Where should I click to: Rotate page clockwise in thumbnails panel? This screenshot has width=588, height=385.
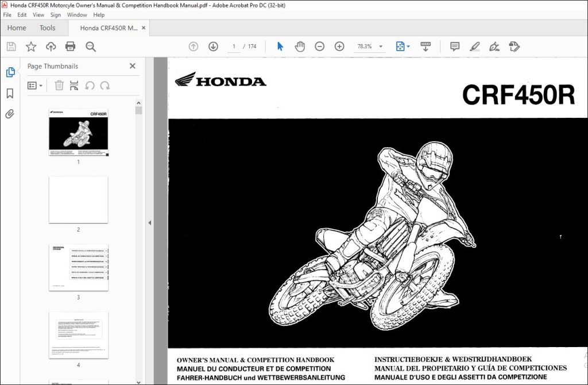[x=105, y=86]
